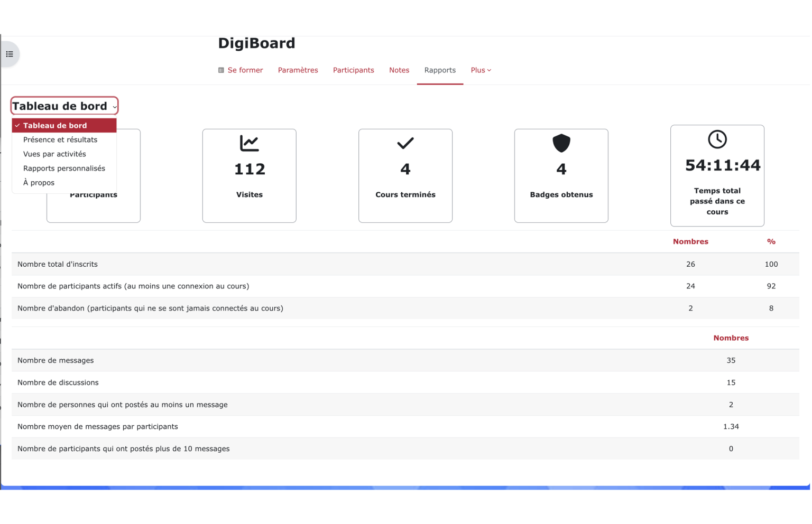Expand the Plus menu

(480, 70)
